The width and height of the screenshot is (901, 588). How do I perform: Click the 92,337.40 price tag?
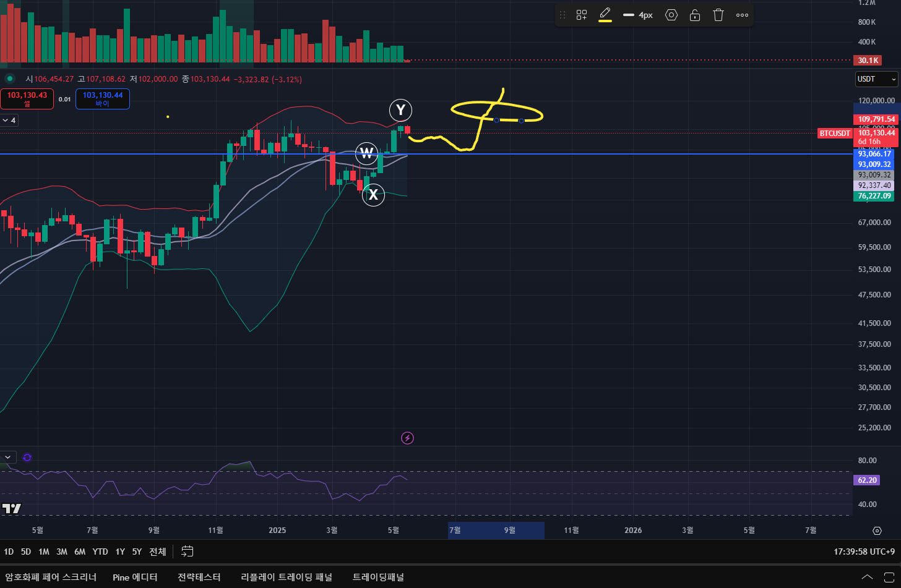pos(874,185)
